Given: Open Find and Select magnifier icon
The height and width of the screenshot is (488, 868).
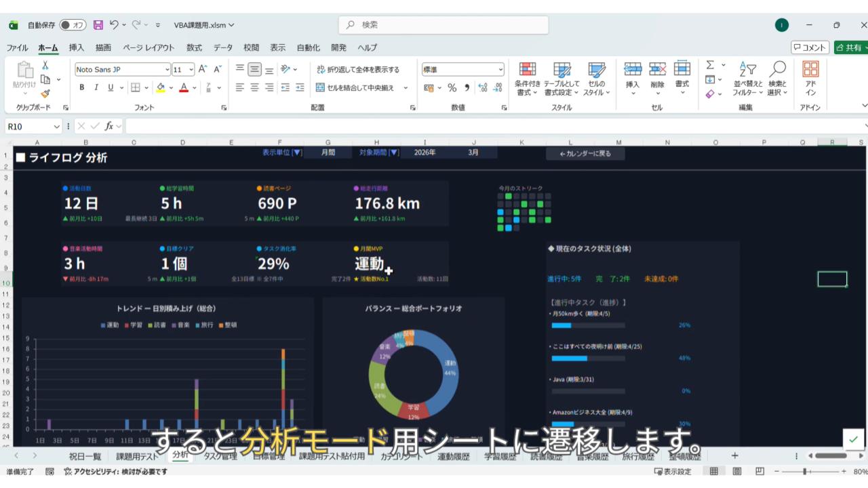Looking at the screenshot, I should (777, 79).
